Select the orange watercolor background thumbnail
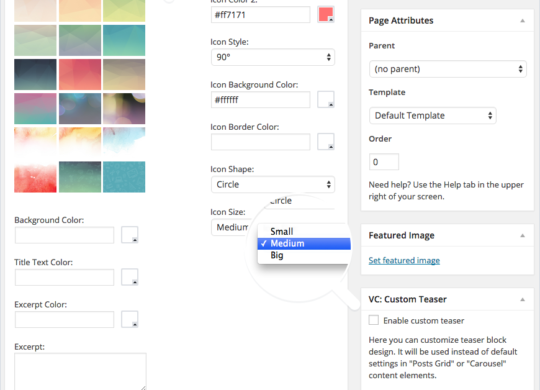Image resolution: width=540 pixels, height=390 pixels. [x=80, y=143]
